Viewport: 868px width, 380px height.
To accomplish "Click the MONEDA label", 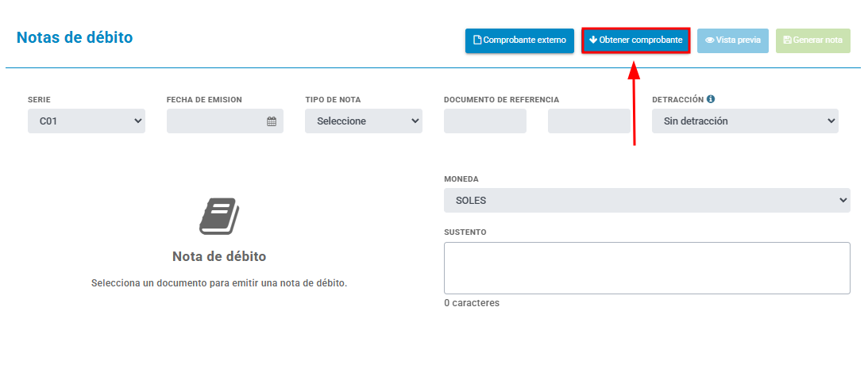I will click(461, 180).
